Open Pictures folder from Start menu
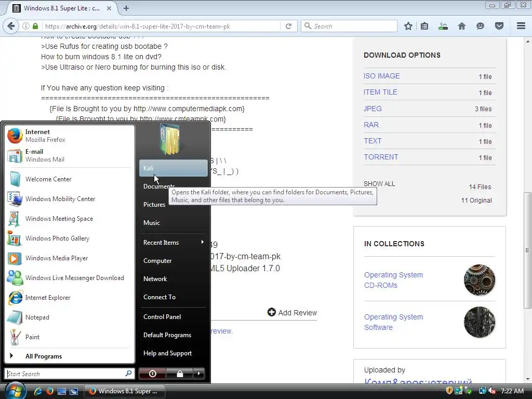Screen dimensions: 532x399 [x=174, y=205]
